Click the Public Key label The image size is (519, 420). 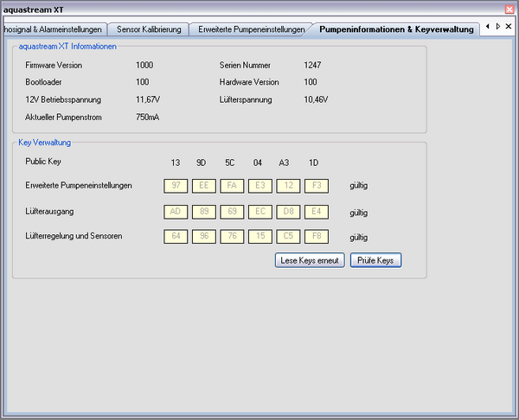(43, 162)
